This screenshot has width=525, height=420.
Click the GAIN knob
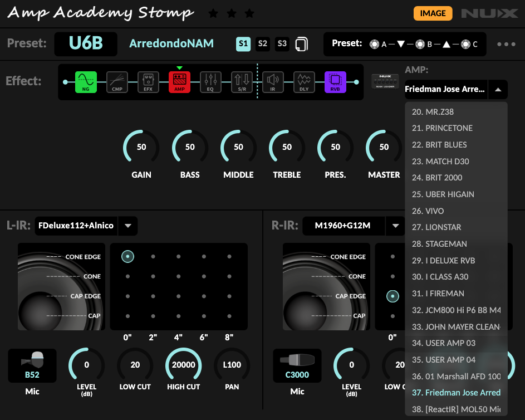coord(141,146)
